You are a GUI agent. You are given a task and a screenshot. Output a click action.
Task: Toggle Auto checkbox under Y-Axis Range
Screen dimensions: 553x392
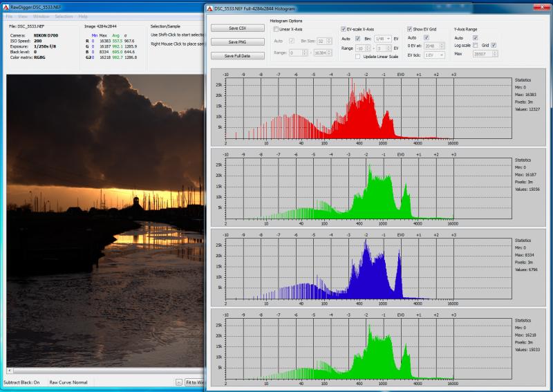click(475, 38)
